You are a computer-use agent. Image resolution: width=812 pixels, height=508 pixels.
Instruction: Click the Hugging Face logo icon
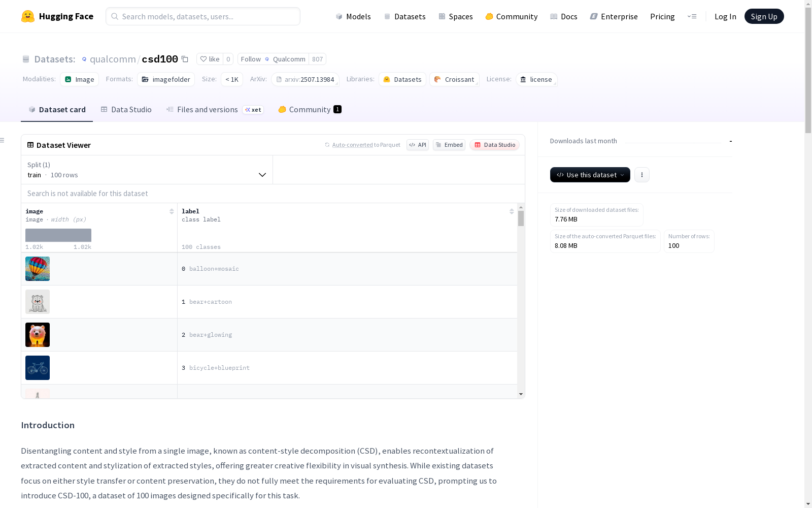point(28,16)
